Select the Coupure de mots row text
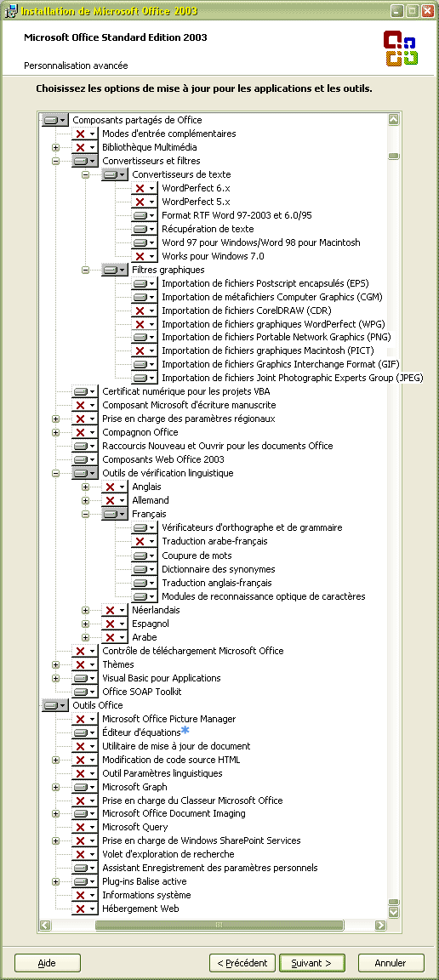 (x=197, y=556)
